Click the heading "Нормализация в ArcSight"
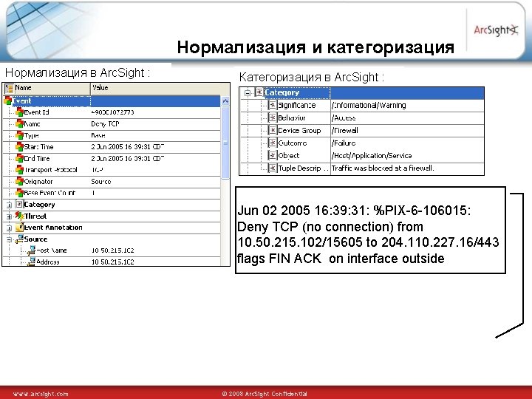The image size is (532, 399). pos(78,72)
